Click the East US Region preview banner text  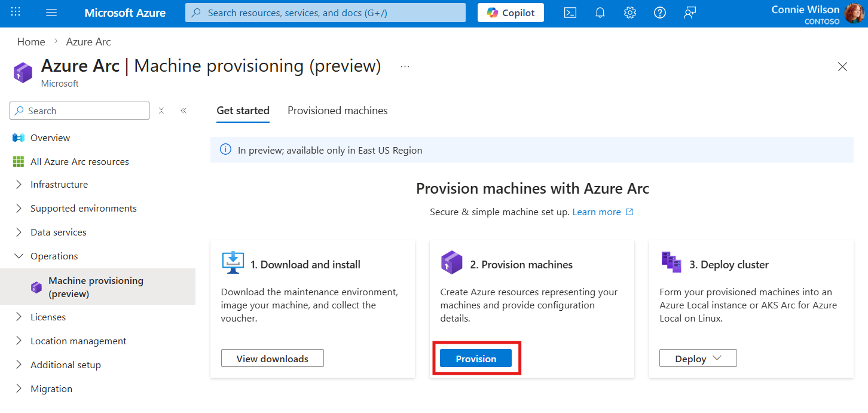330,151
